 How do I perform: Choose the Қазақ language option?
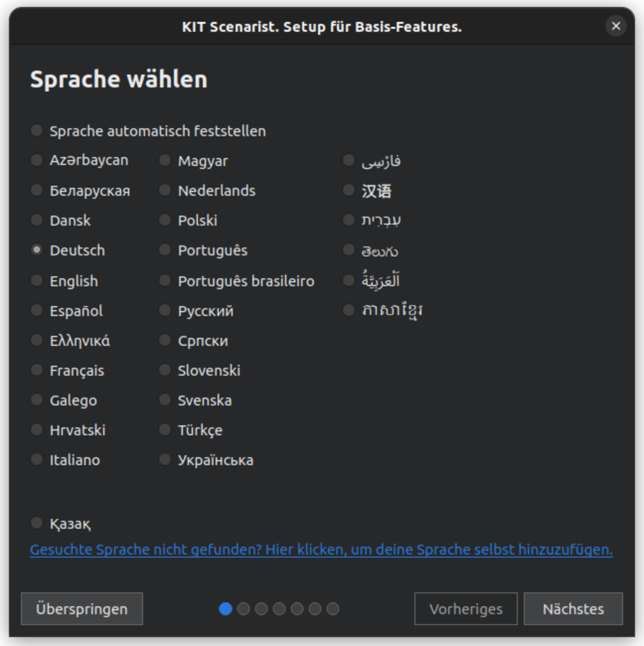point(37,523)
